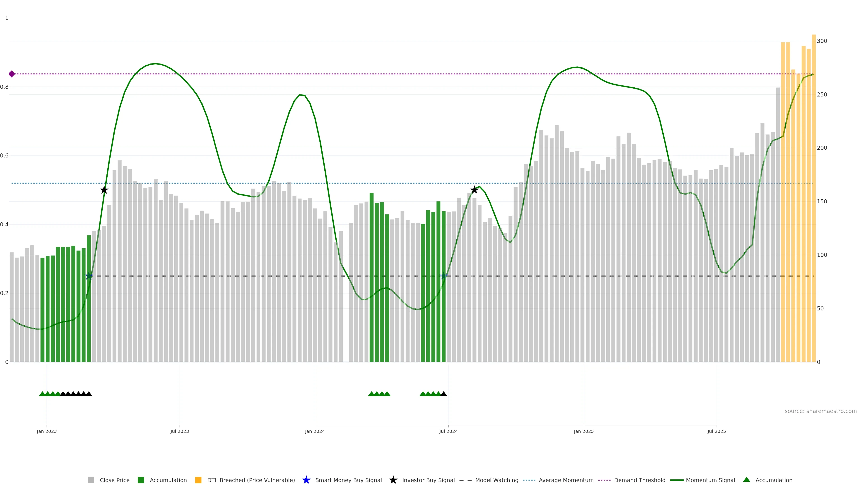Click the blue star on the February 2023 bar
The image size is (868, 488).
(89, 276)
